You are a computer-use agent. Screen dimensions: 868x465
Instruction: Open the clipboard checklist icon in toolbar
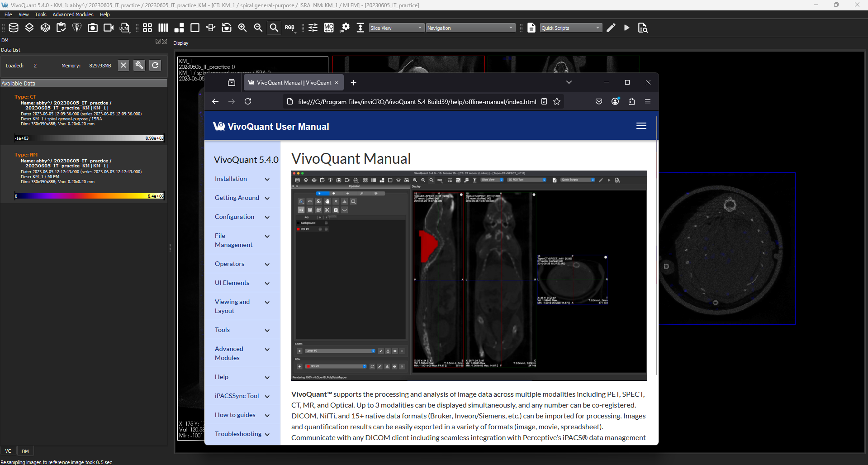coord(61,28)
